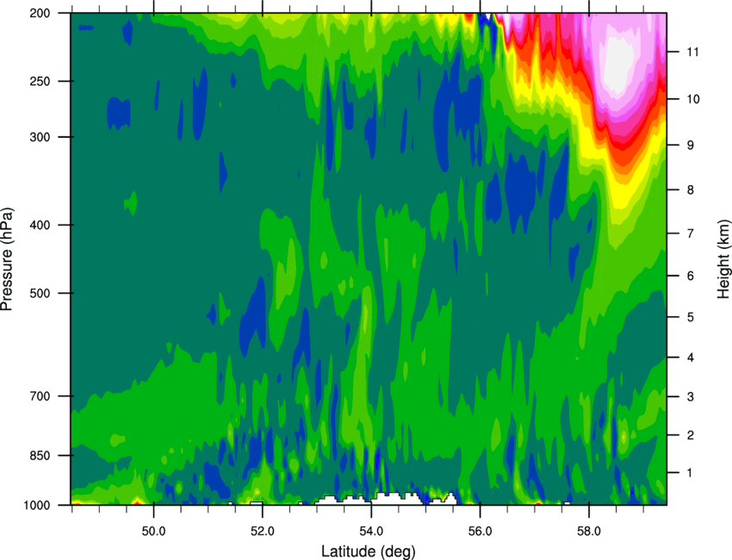Image resolution: width=732 pixels, height=560 pixels.
Task: Pick the 11 km height label
Action: [693, 52]
